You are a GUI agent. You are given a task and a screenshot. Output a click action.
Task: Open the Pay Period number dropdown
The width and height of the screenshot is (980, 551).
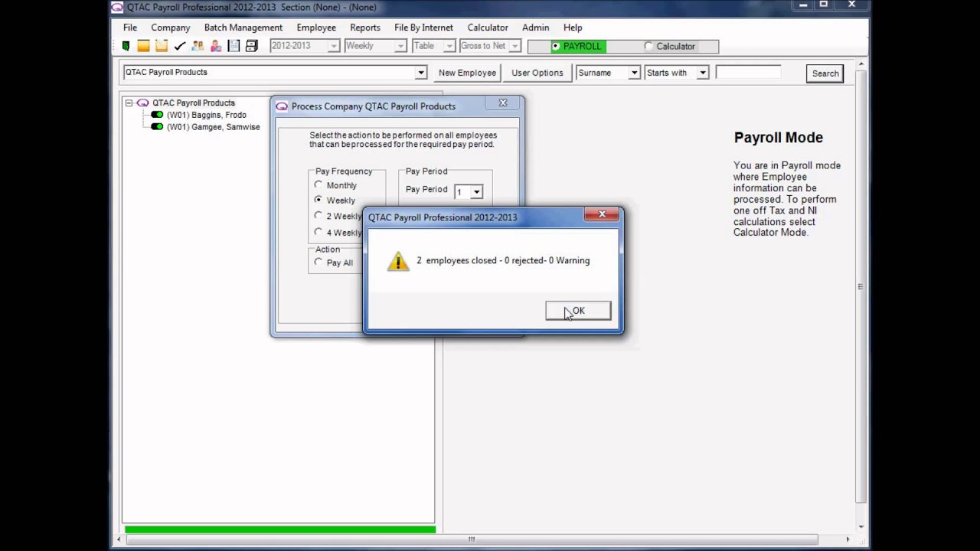pos(476,192)
